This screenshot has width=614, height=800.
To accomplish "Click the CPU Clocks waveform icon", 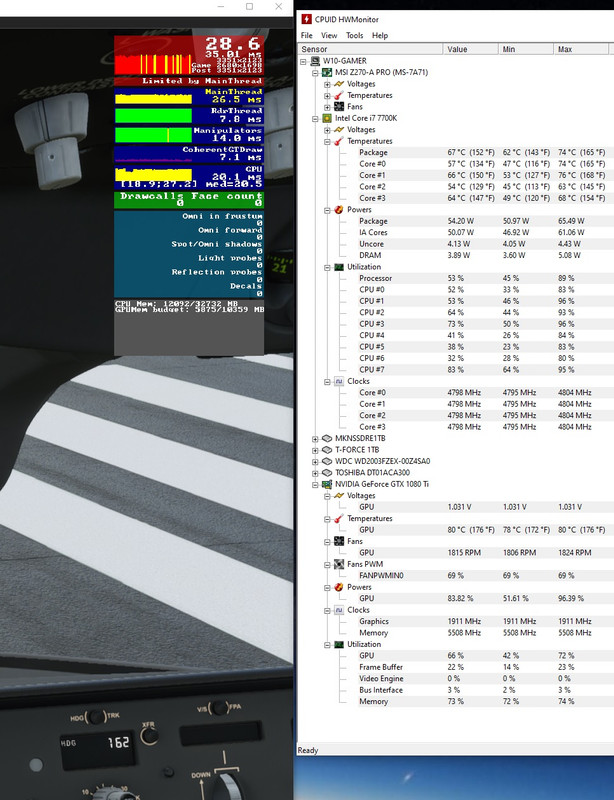I will (339, 381).
